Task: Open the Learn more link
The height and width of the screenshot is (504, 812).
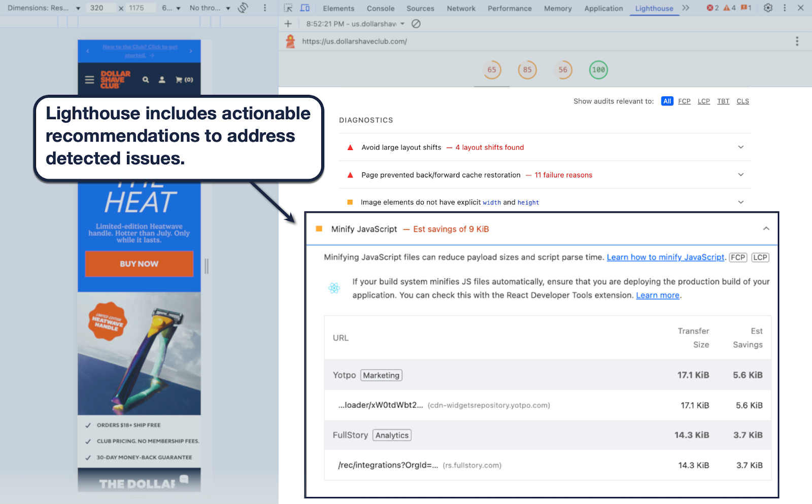Action: click(x=658, y=295)
